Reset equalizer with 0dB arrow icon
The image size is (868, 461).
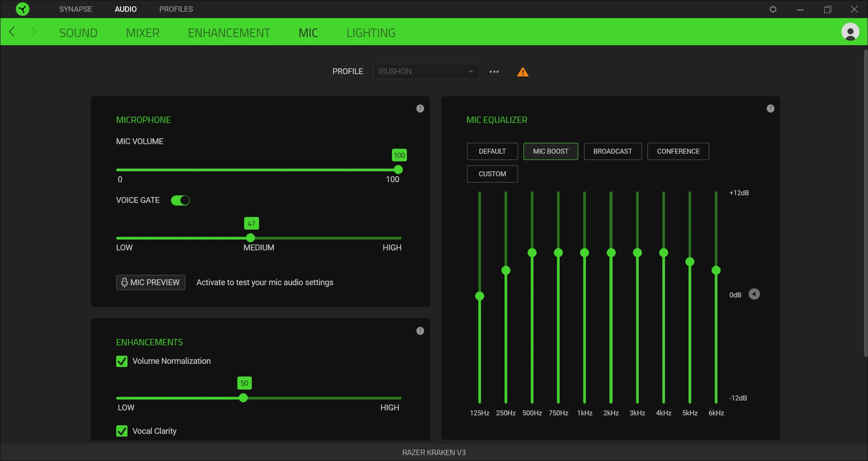(x=754, y=294)
